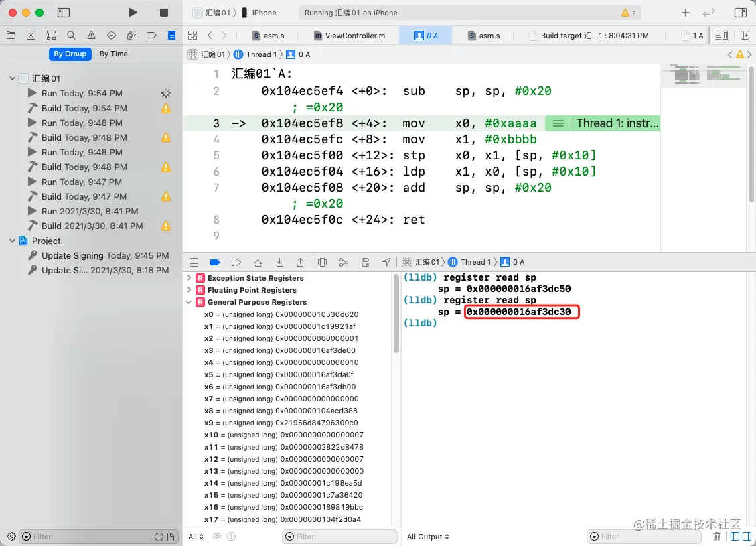Switch reports to By Group

coord(70,54)
